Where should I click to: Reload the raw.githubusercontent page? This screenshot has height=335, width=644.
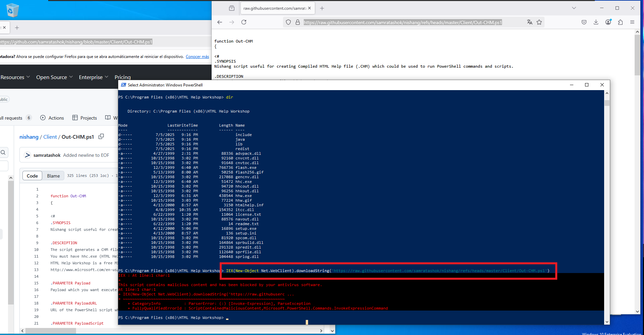244,22
